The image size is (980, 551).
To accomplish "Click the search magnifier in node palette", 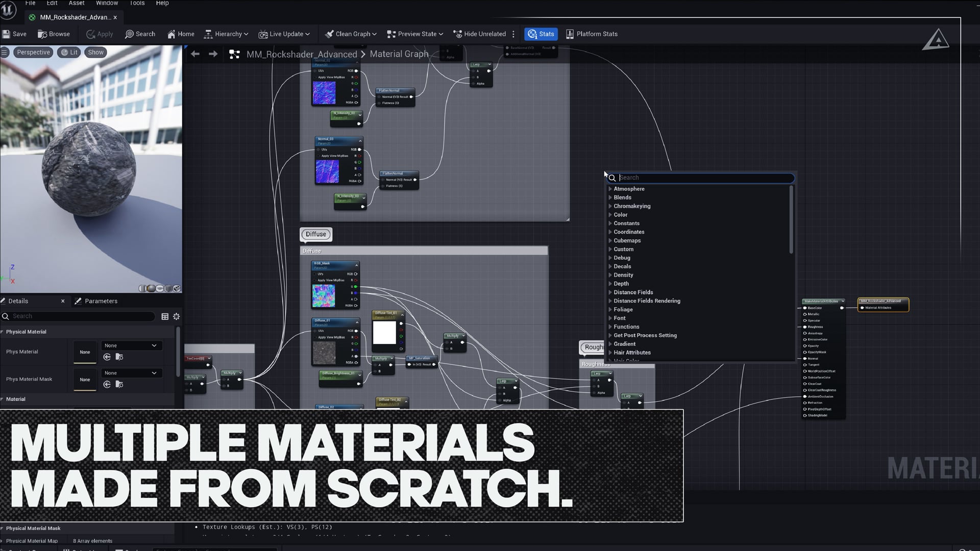I will click(x=612, y=178).
